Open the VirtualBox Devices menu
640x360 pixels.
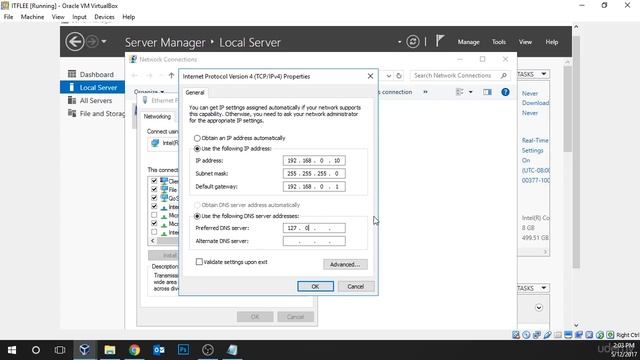[104, 17]
